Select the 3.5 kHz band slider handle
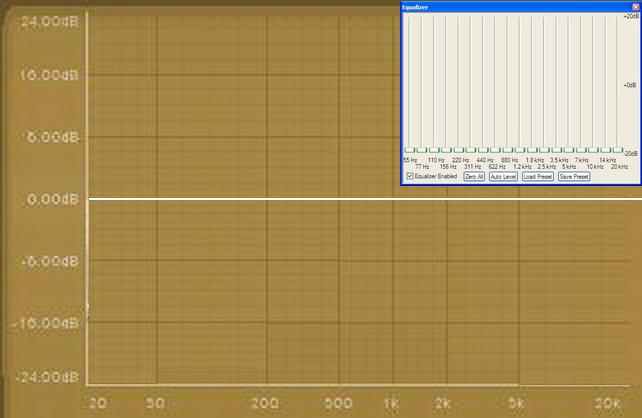The height and width of the screenshot is (418, 642). tap(557, 150)
